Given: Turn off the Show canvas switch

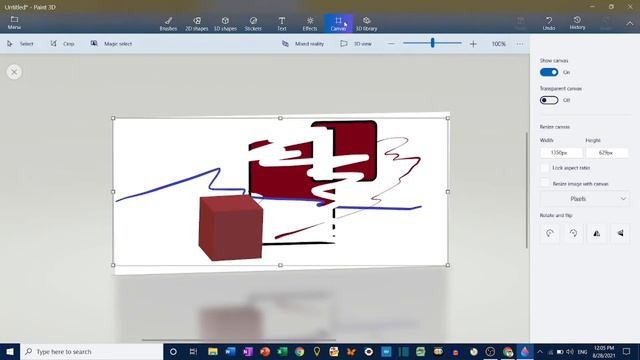Looking at the screenshot, I should pos(549,72).
